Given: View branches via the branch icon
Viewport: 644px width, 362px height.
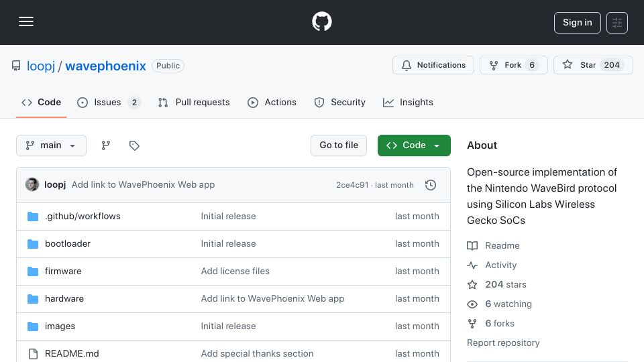Looking at the screenshot, I should click(x=106, y=145).
